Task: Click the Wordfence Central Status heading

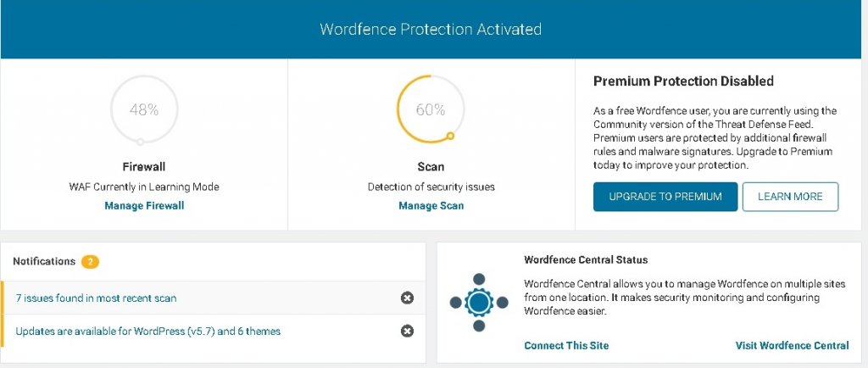Action: click(586, 259)
